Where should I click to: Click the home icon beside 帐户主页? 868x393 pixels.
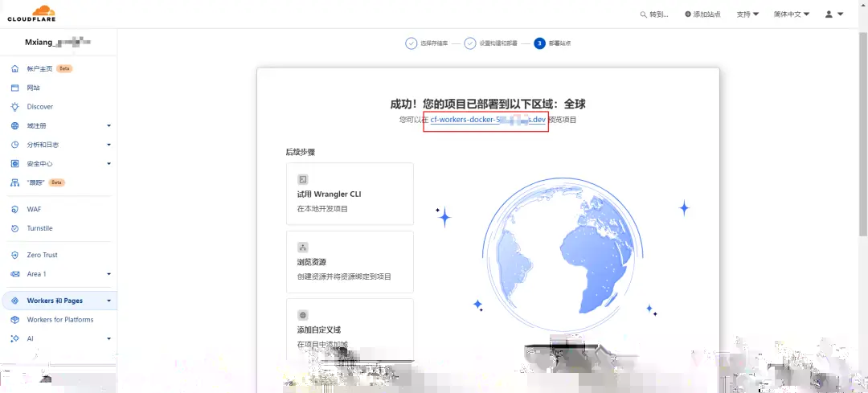pos(15,68)
